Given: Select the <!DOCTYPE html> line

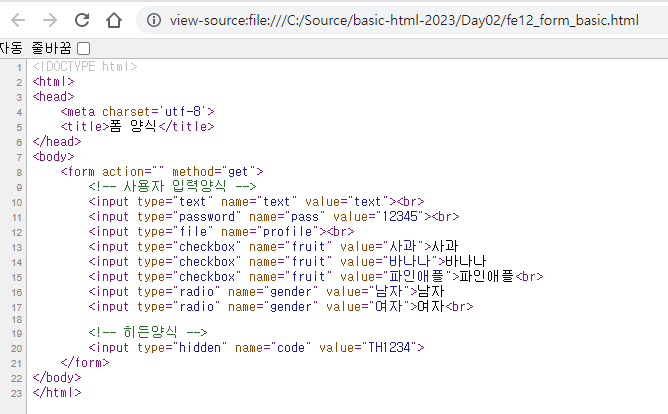Looking at the screenshot, I should coord(85,66).
